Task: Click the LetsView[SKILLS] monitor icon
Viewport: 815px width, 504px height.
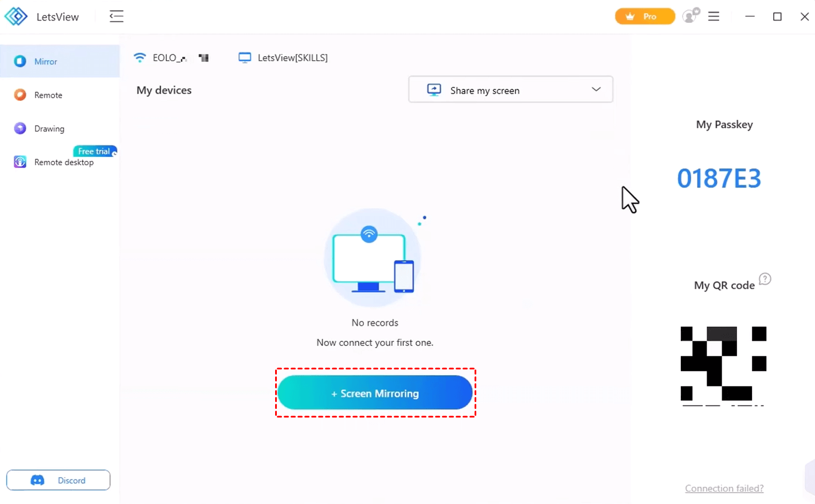Action: 245,58
